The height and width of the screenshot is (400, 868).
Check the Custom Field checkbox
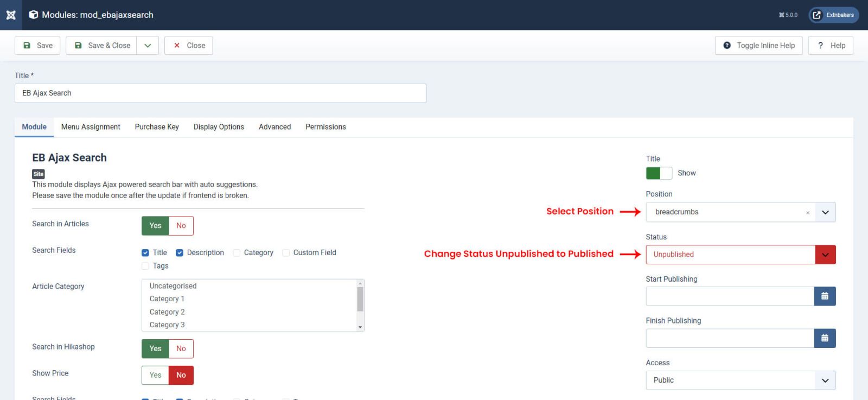(x=286, y=253)
